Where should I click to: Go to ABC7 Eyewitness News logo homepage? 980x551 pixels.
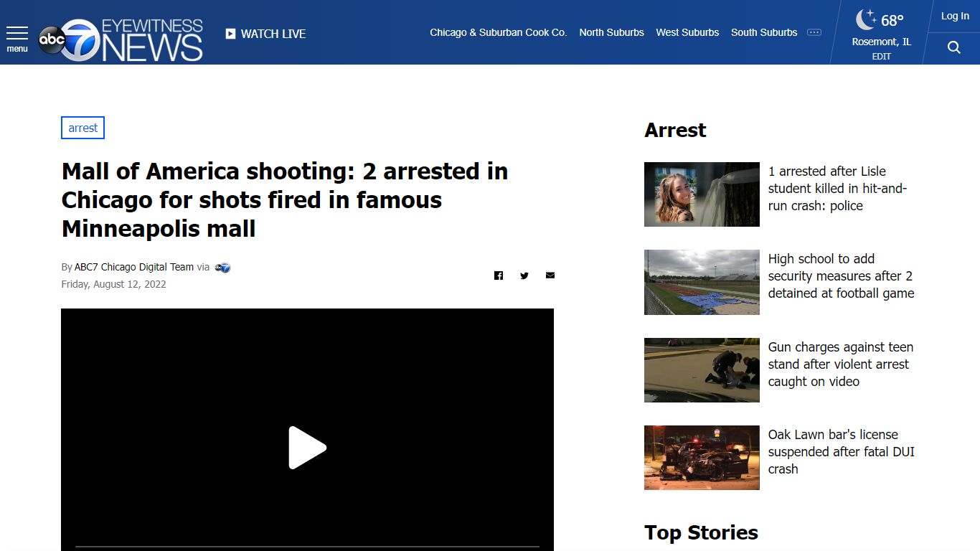click(121, 39)
